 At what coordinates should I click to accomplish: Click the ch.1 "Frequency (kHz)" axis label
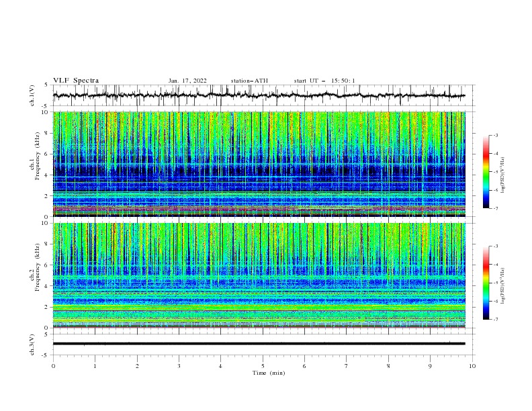38,156
